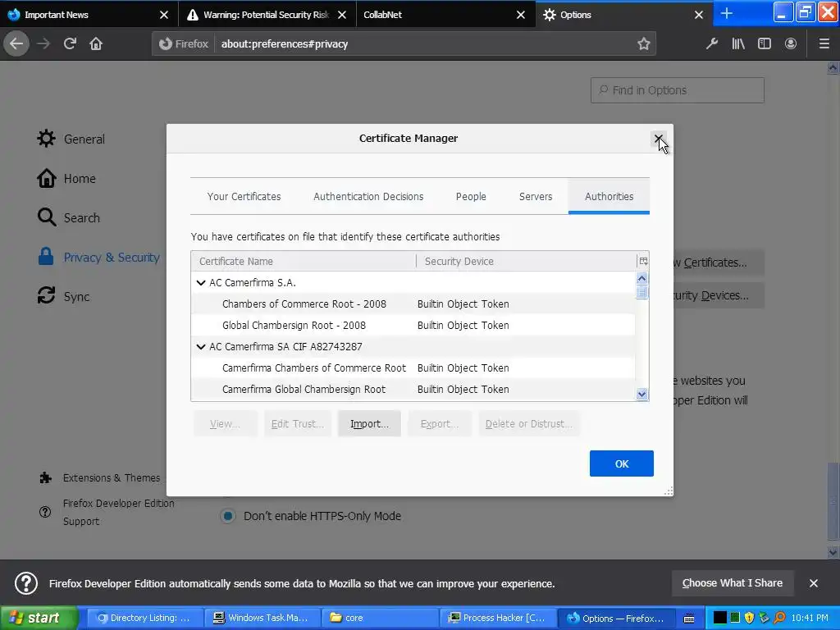This screenshot has width=840, height=630.
Task: Go to the Home settings category
Action: click(x=66, y=178)
